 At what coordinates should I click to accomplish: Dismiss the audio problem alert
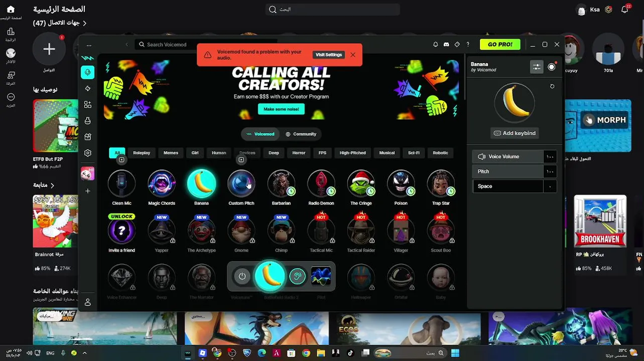click(353, 55)
